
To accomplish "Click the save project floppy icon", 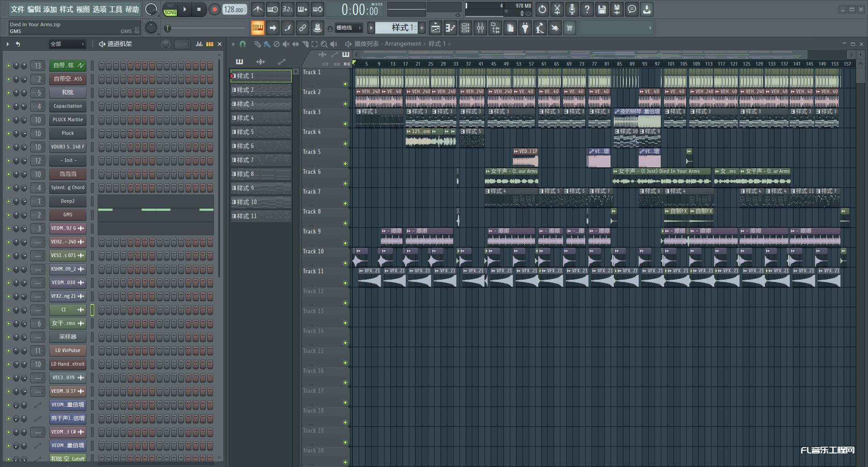I will click(x=602, y=9).
